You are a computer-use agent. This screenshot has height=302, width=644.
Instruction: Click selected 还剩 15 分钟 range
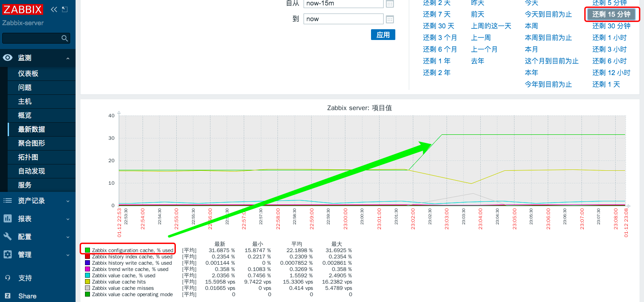[611, 14]
